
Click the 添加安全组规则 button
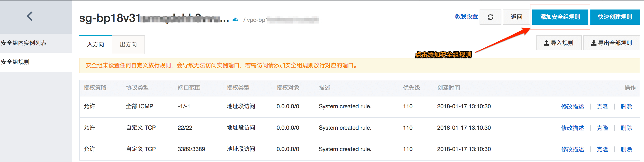[560, 17]
